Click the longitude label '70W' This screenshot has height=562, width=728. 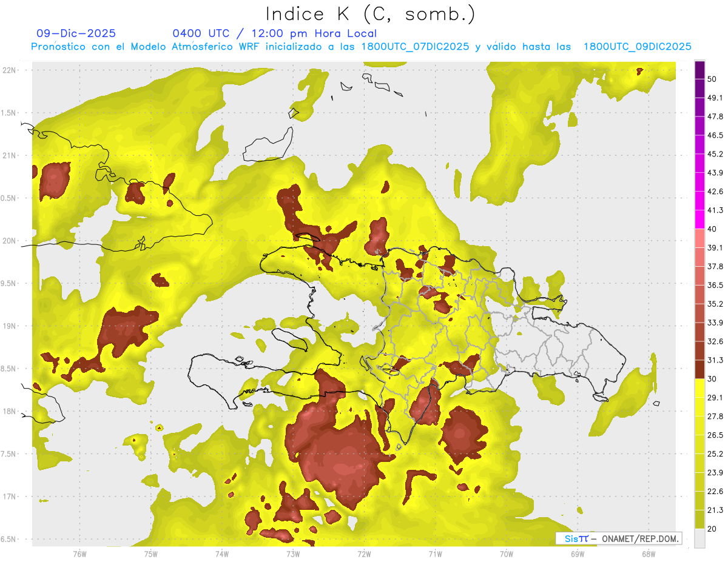tap(506, 554)
